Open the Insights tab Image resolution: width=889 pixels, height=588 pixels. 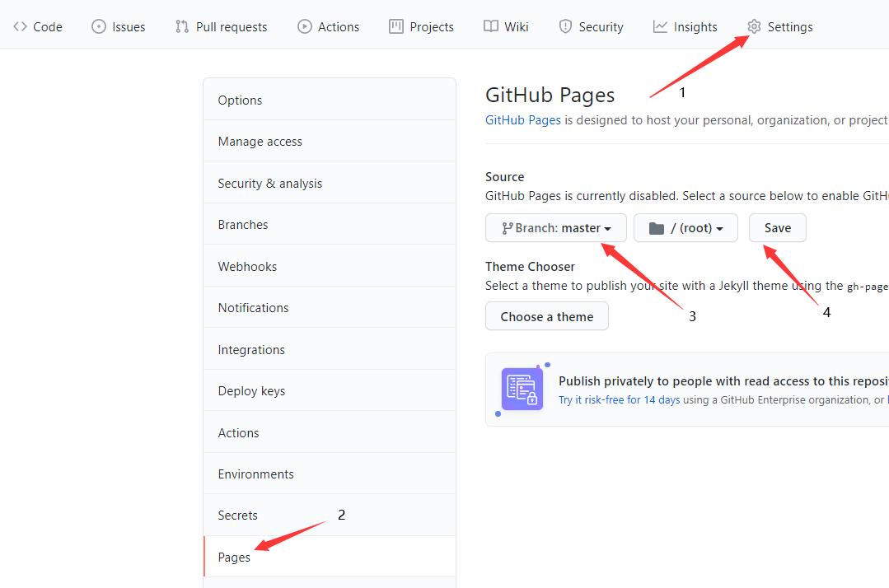pyautogui.click(x=685, y=26)
